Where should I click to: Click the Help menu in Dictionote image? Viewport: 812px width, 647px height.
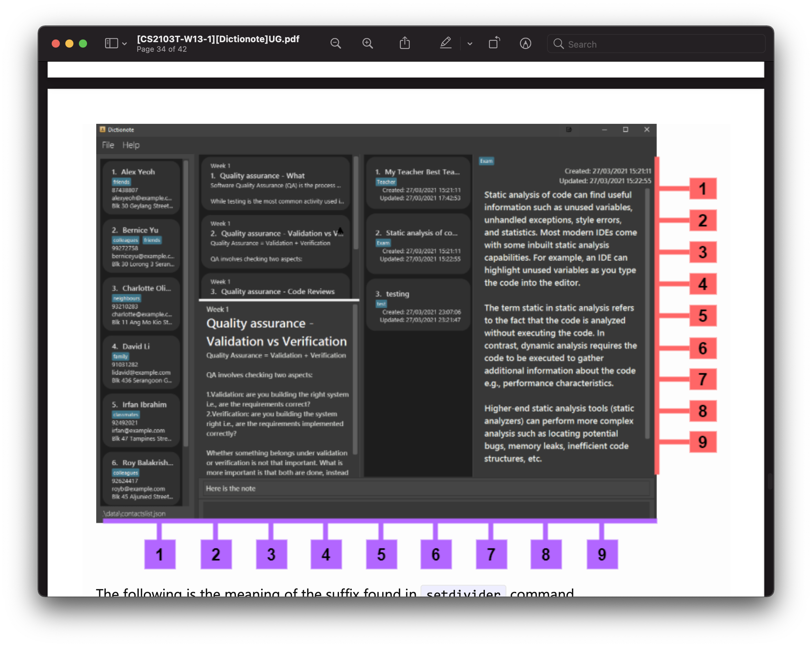tap(131, 145)
